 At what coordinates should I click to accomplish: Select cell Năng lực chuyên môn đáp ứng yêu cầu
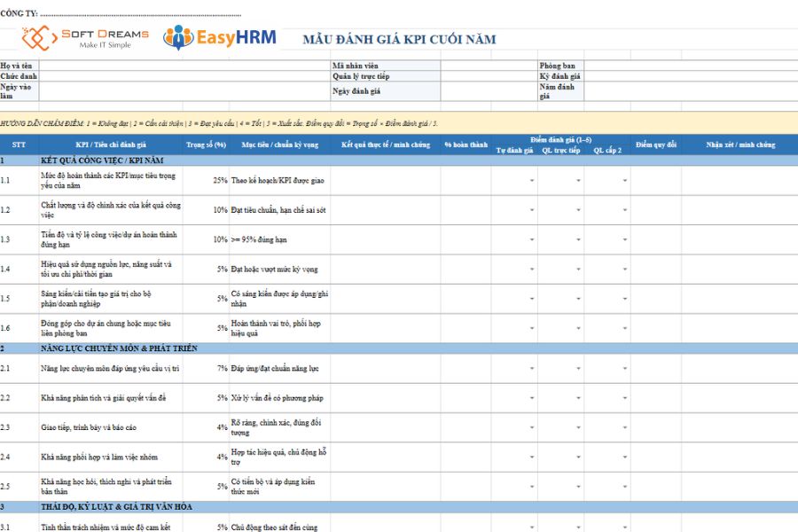click(x=111, y=369)
